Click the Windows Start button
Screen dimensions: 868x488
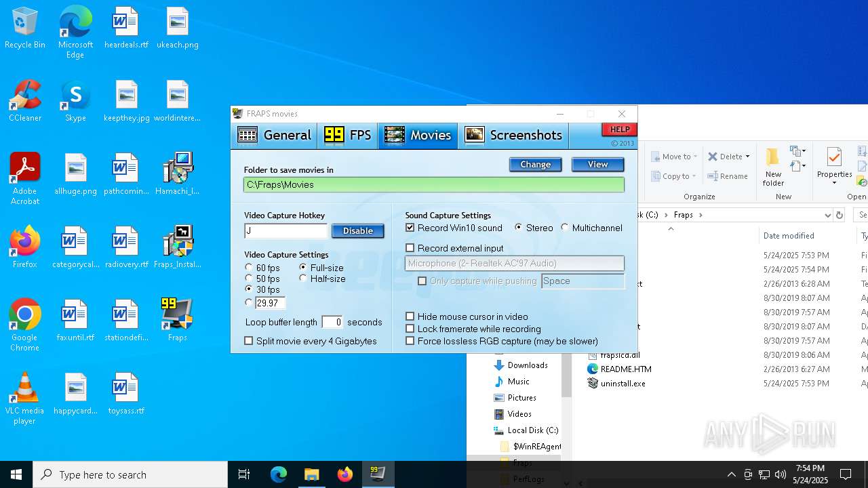(x=16, y=474)
